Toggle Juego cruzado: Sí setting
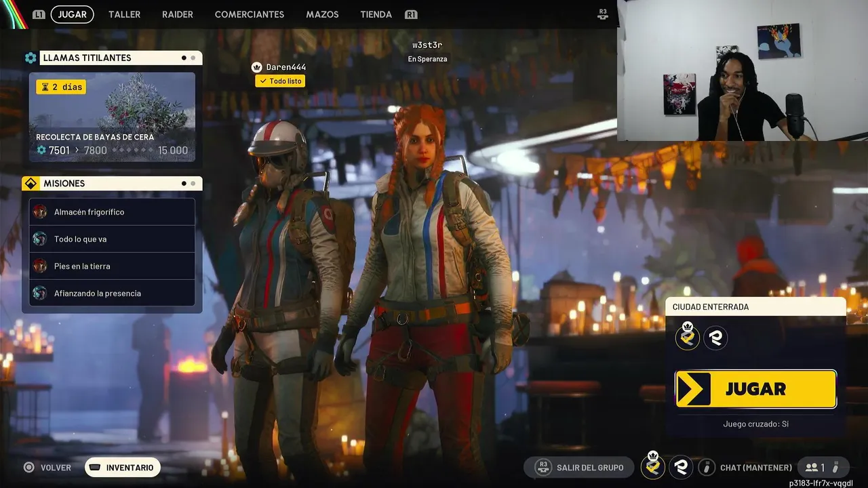Screen dimensions: 868x488 click(755, 424)
